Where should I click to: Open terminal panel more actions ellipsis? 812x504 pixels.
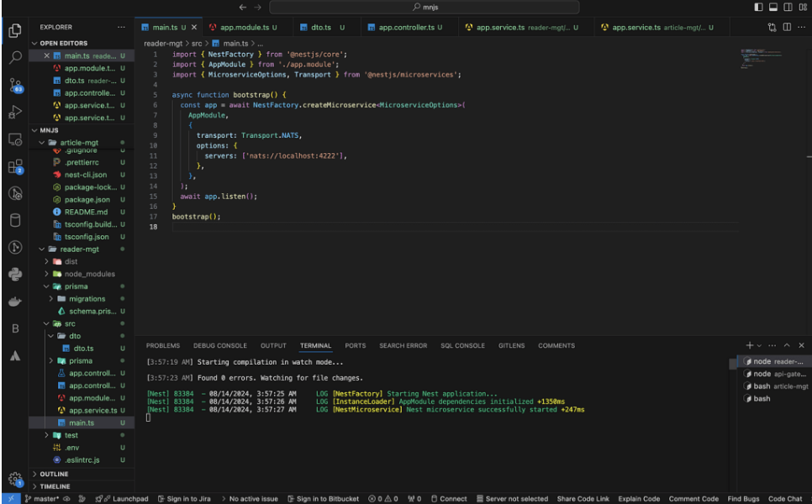tap(772, 345)
